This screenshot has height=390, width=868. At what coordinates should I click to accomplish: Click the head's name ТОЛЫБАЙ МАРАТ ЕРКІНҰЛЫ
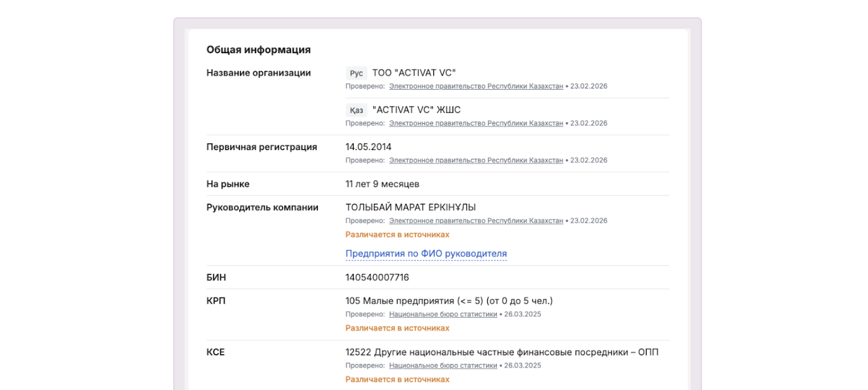pos(410,207)
